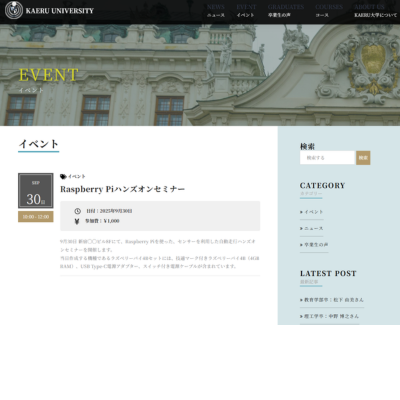This screenshot has height=400, width=400.
Task: Click the SEP 30 date box
Action: [x=36, y=191]
